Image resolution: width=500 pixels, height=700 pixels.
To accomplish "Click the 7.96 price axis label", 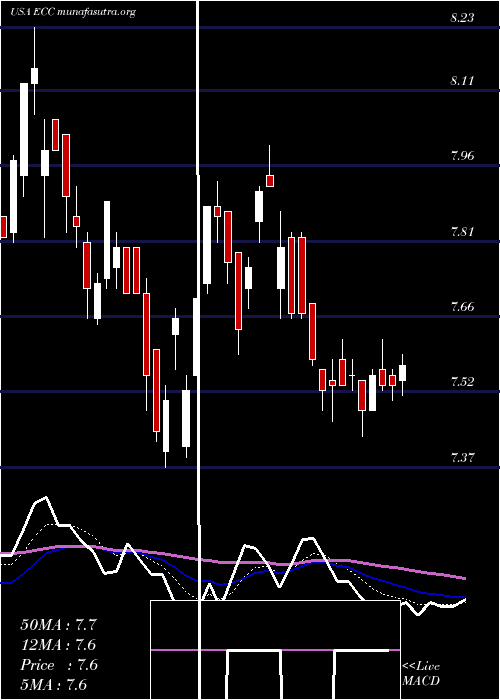I will pos(462,156).
